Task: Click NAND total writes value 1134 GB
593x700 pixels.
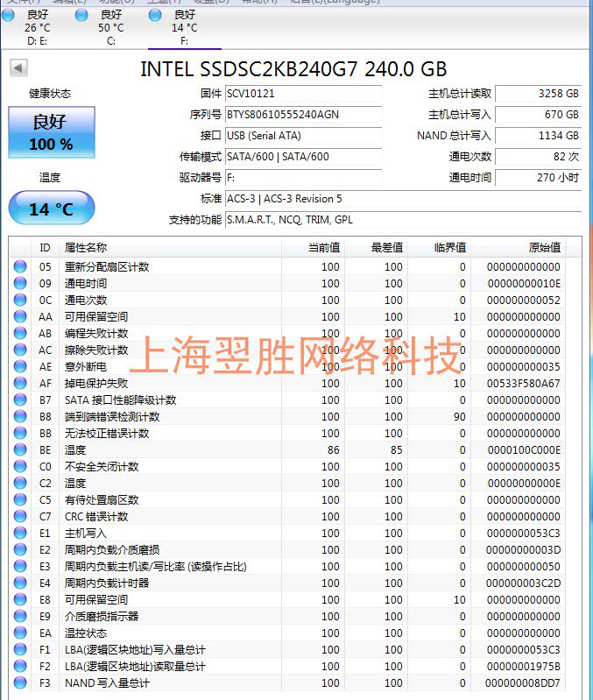Action: point(539,136)
